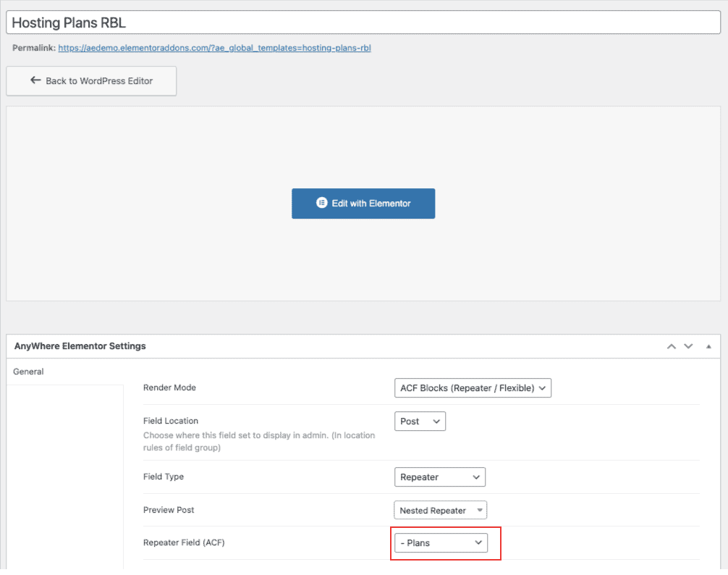
Task: Switch to the General settings tab
Action: 28,372
